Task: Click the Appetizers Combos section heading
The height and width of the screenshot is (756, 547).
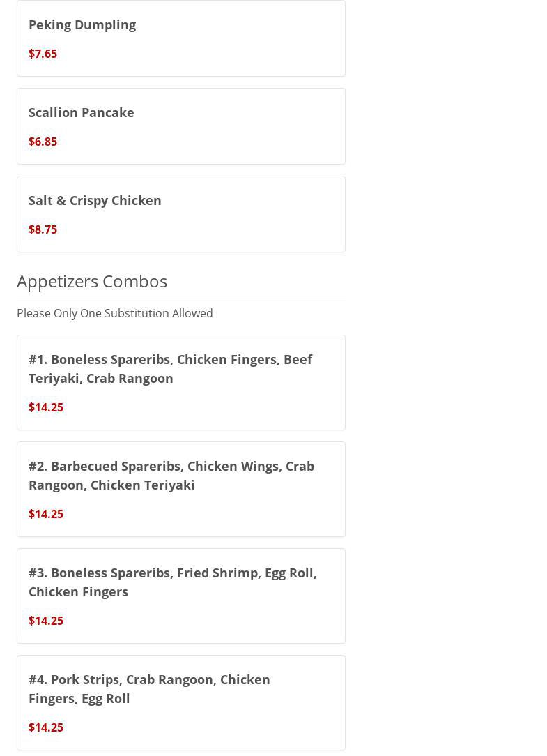Action: pos(92,281)
